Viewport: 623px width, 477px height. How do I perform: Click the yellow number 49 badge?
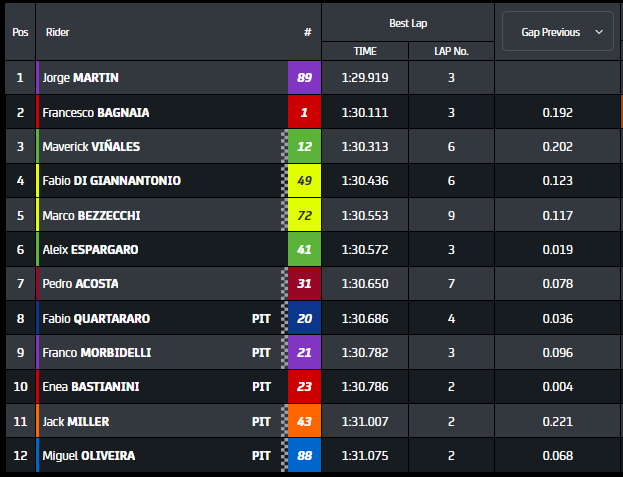click(x=304, y=181)
